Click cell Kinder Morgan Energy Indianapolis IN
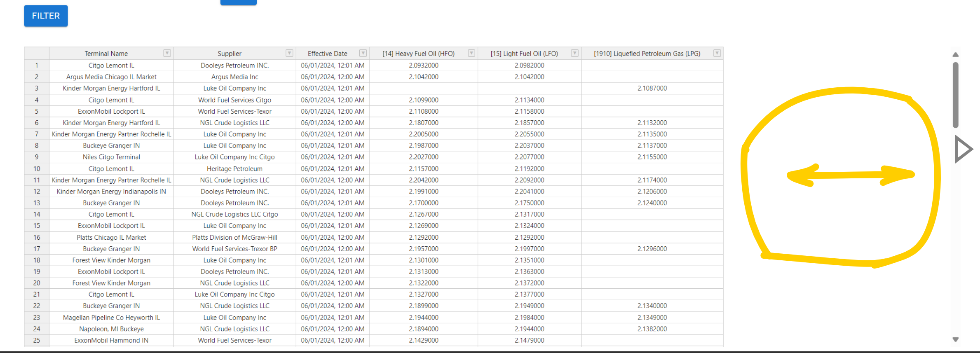 point(111,192)
